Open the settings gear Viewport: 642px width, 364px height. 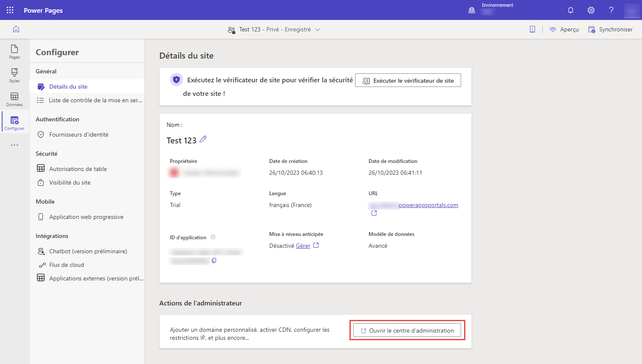tap(591, 10)
